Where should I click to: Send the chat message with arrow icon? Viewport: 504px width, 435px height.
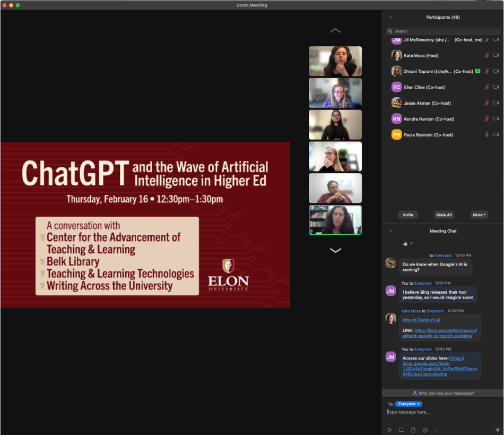[x=497, y=430]
